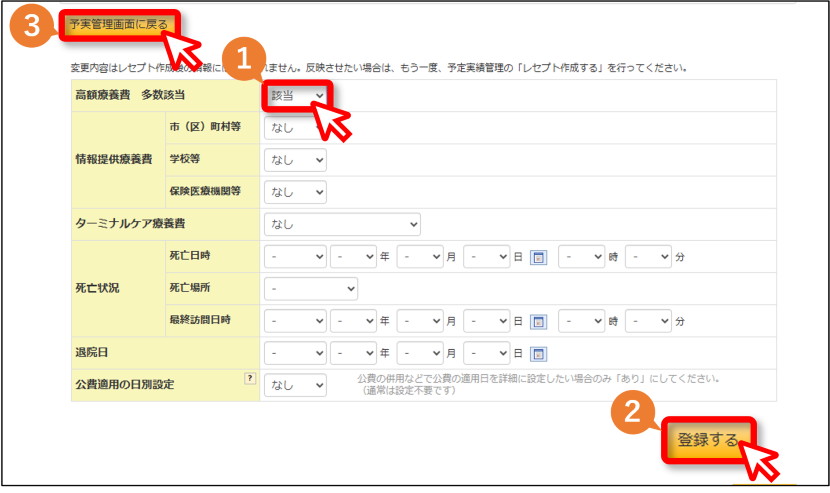Select 死亡日時 day dropdown
Screen dimensions: 830x493
[x=486, y=257]
